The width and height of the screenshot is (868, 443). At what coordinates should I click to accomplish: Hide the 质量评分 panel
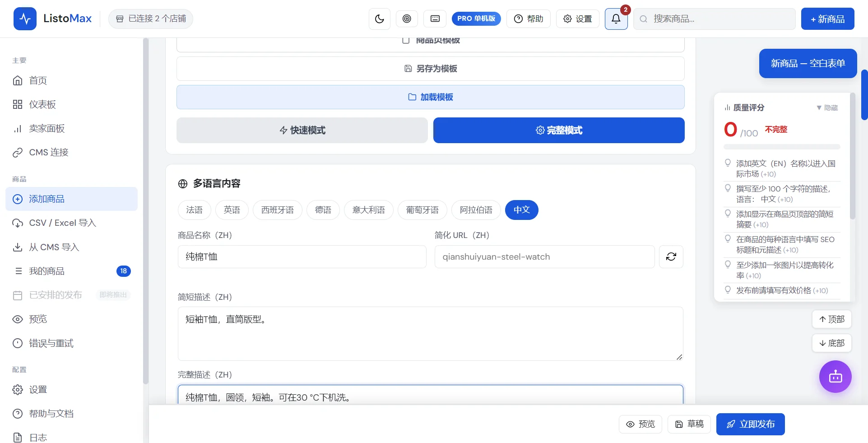point(827,107)
